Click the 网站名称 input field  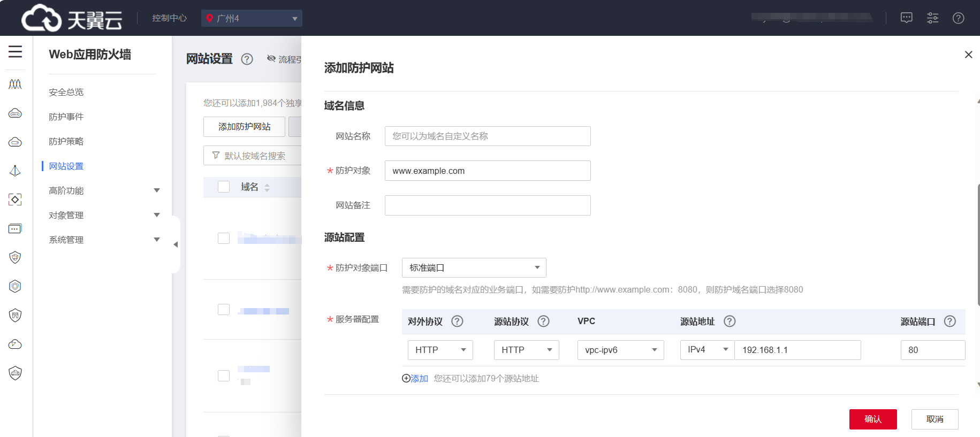point(487,136)
